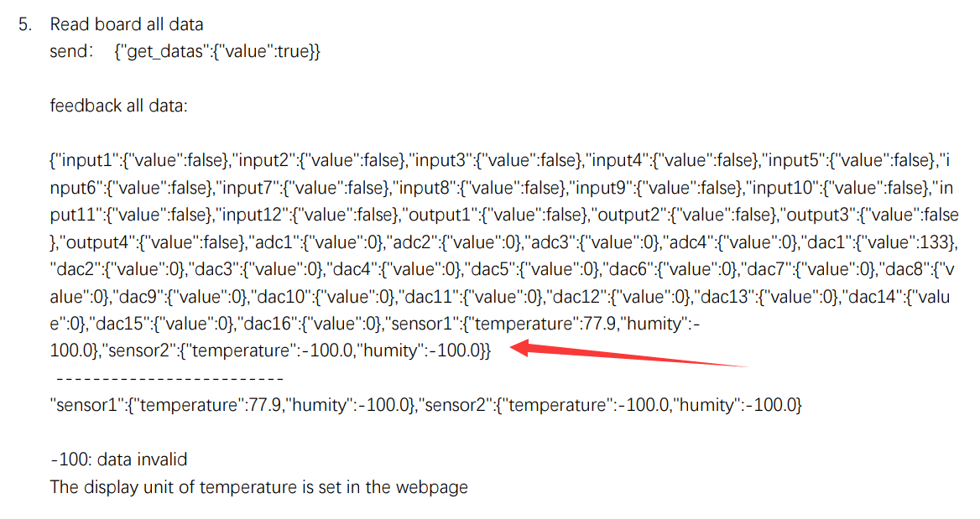Image resolution: width=980 pixels, height=519 pixels.
Task: Click the 'Read board all data' heading
Action: 127,24
